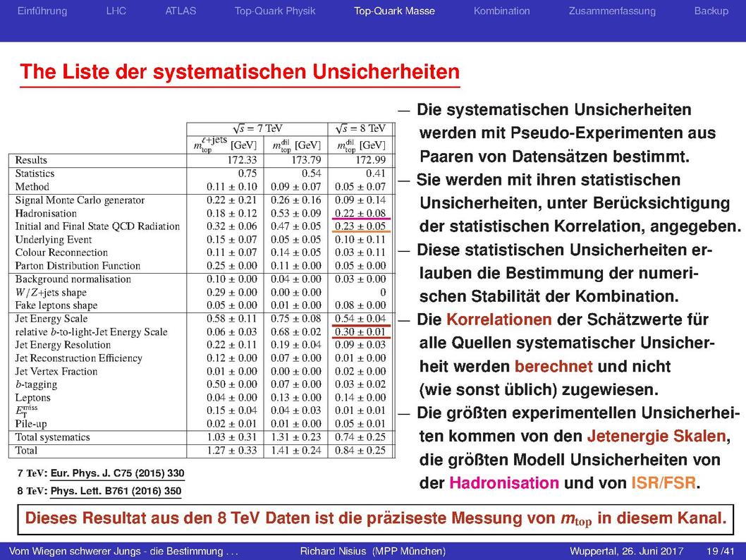
Task: Click Initial and Final State QCD Radiation
Action: pyautogui.click(x=97, y=226)
